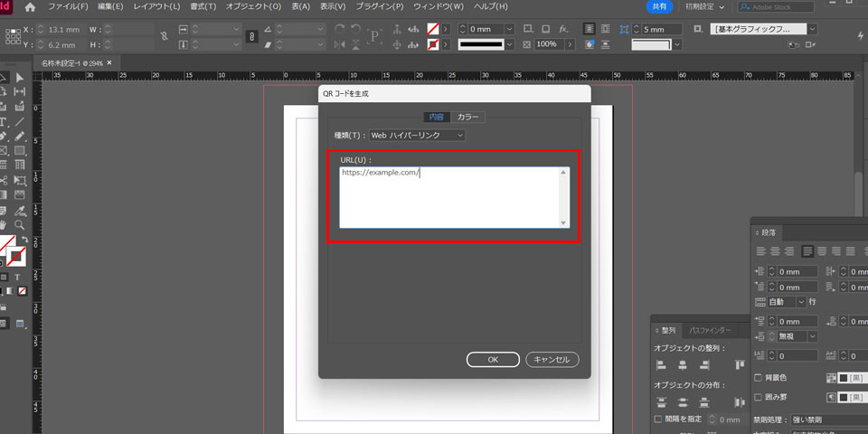Click the キャンセル button
The width and height of the screenshot is (868, 434).
pyautogui.click(x=552, y=359)
